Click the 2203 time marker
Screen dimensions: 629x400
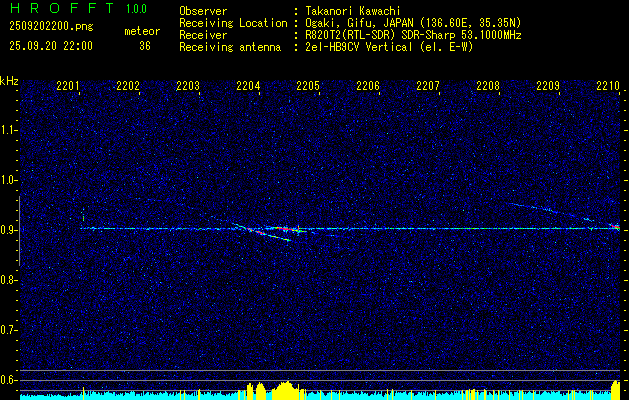coord(188,85)
